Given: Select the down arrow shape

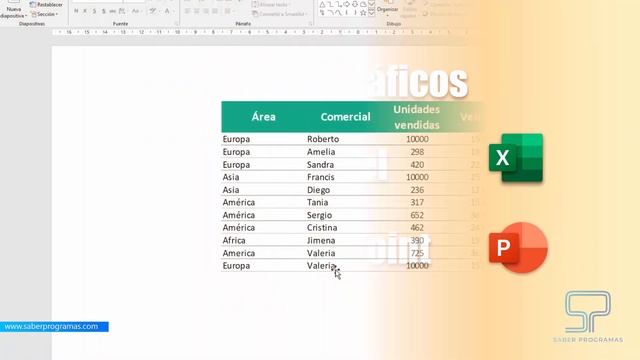Looking at the screenshot, I should (x=355, y=4).
